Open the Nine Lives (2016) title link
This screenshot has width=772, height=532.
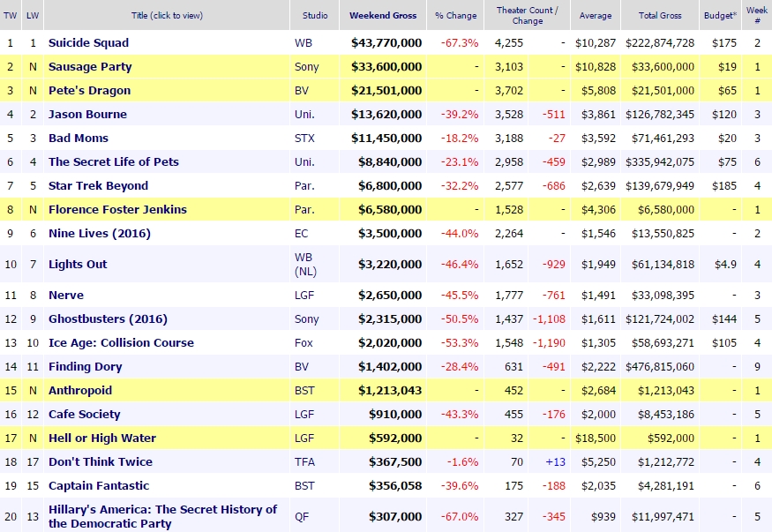coord(100,233)
